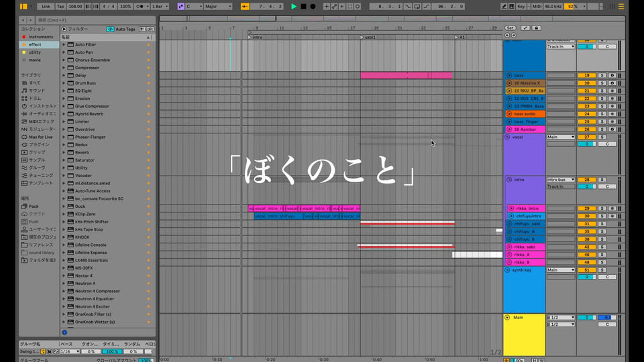
Task: Expand the Hybrid Reverb device
Action: coord(64,114)
